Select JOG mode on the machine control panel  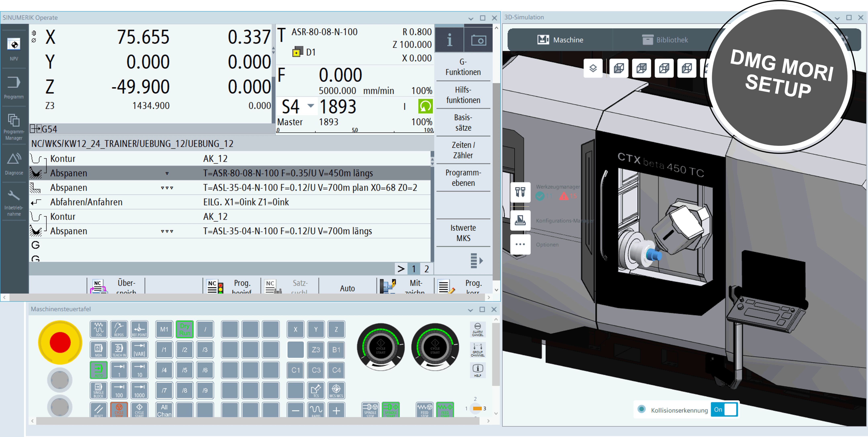98,329
